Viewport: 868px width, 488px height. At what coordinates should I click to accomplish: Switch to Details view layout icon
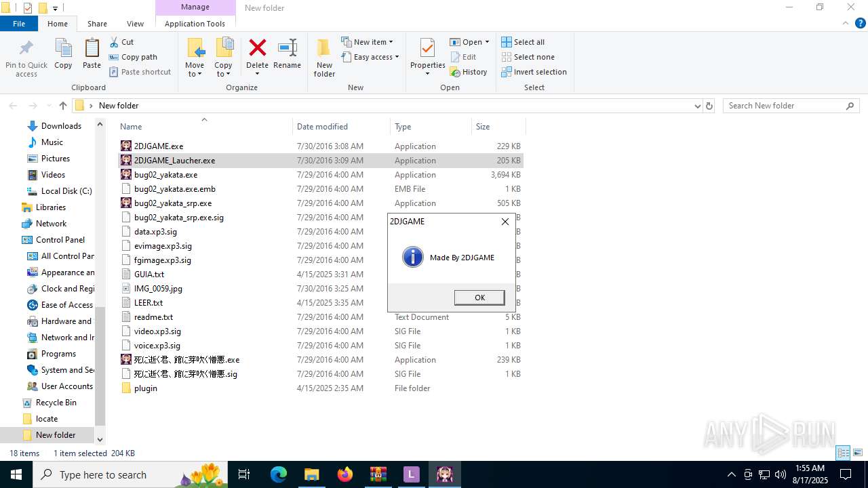click(844, 453)
